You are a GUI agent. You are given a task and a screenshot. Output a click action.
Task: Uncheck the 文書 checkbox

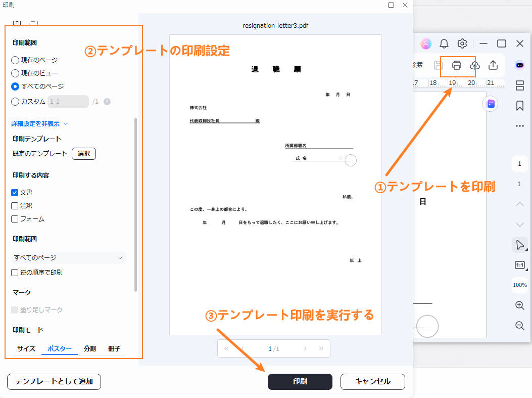coord(15,193)
